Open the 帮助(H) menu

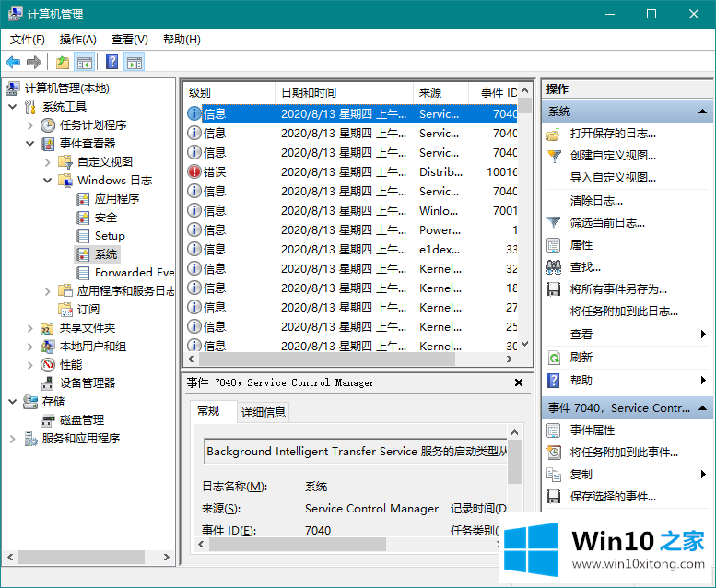(x=182, y=40)
